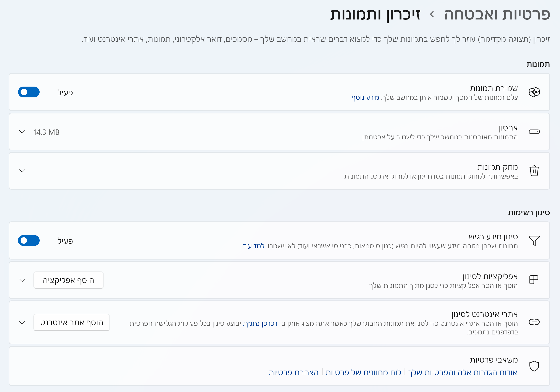
Task: Open the למד עוד link
Action: [x=254, y=246]
